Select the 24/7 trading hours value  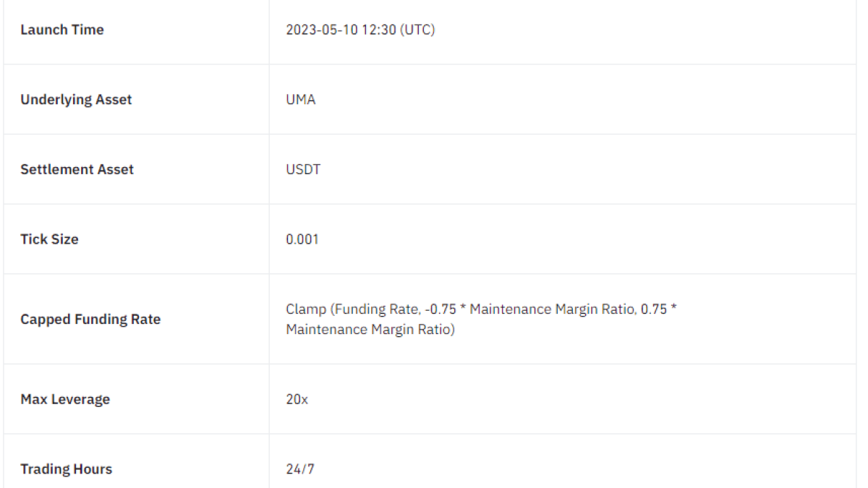pyautogui.click(x=300, y=469)
